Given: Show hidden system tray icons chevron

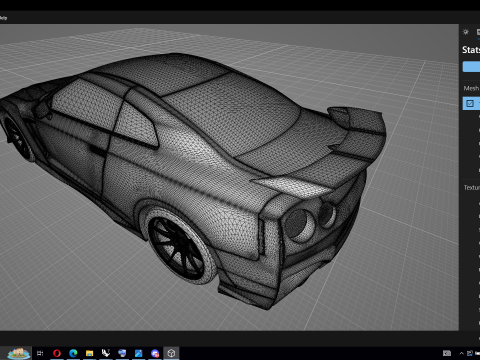Looking at the screenshot, I should 461,353.
